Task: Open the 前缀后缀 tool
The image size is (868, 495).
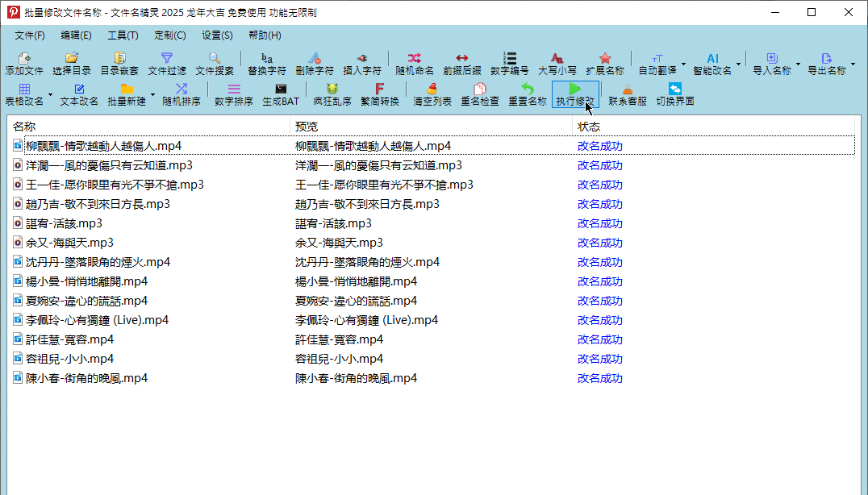Action: tap(462, 64)
